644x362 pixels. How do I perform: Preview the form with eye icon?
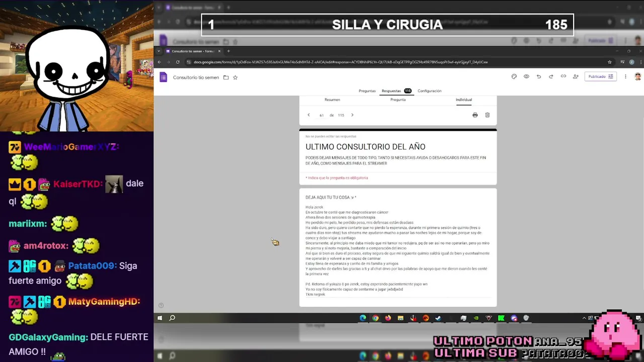[526, 76]
